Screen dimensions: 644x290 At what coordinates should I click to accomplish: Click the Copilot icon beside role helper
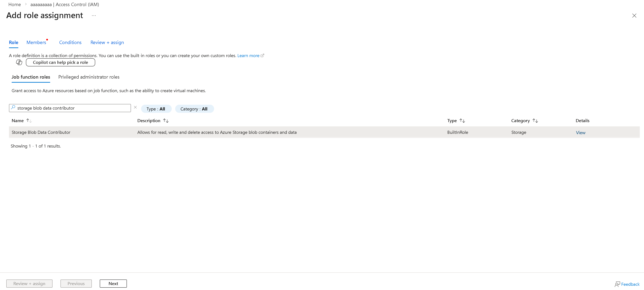tap(19, 62)
